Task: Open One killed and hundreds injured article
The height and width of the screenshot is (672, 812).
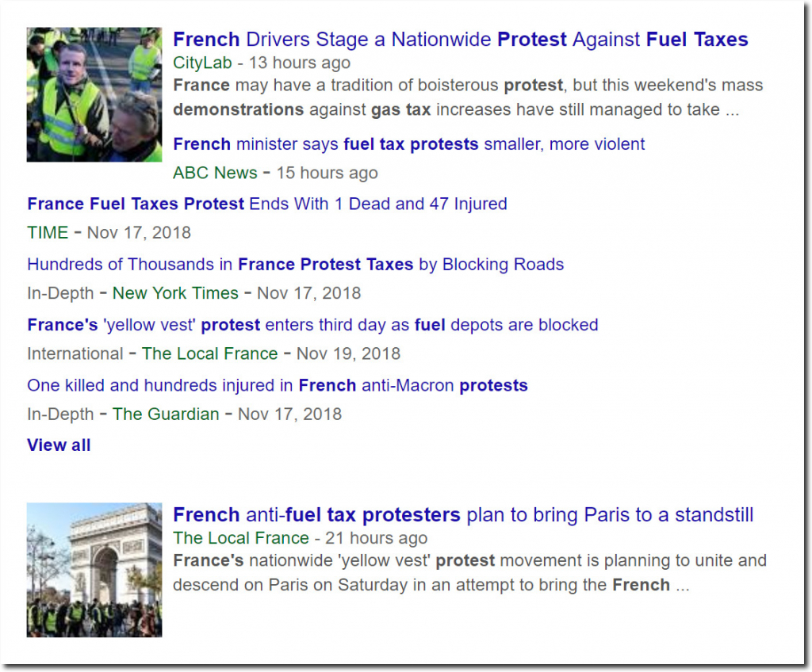Action: tap(277, 386)
